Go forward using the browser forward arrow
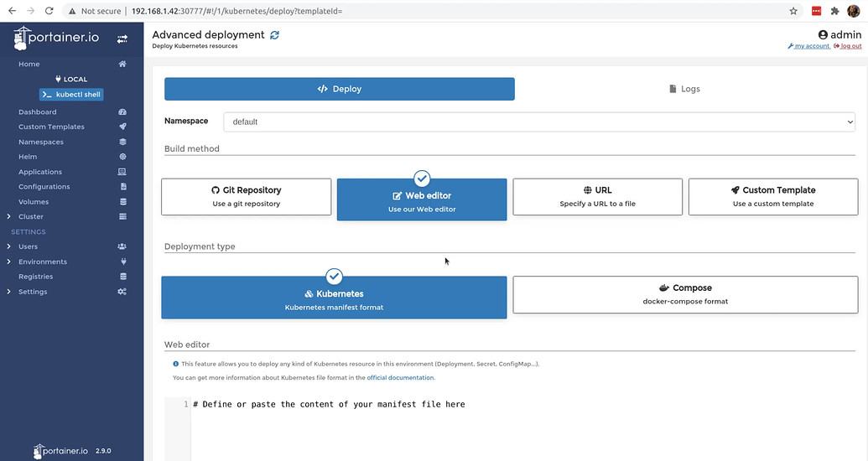 [30, 11]
